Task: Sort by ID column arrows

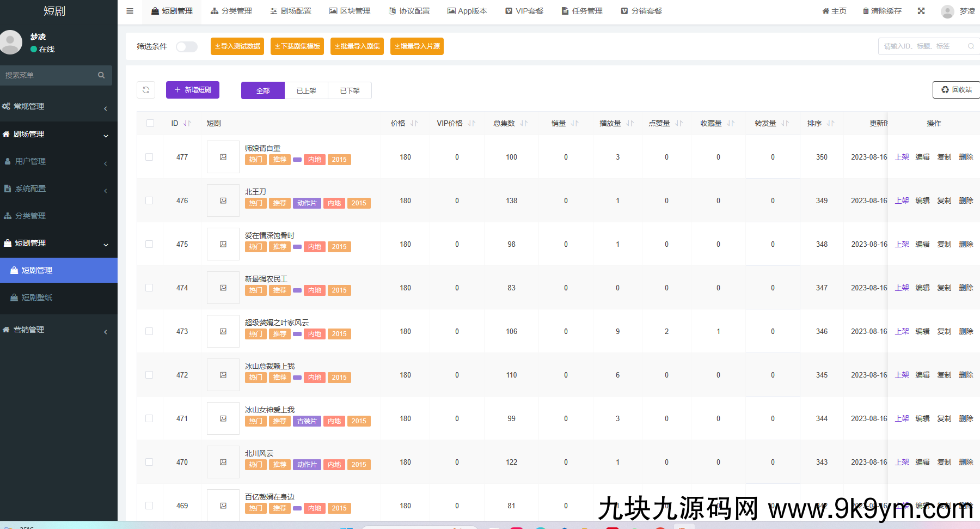Action: coord(187,123)
